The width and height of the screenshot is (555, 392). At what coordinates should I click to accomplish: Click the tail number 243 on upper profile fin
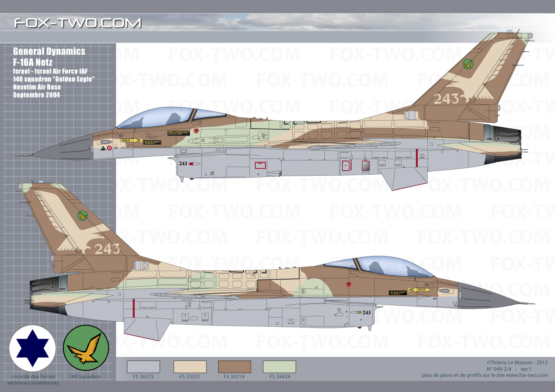[446, 99]
